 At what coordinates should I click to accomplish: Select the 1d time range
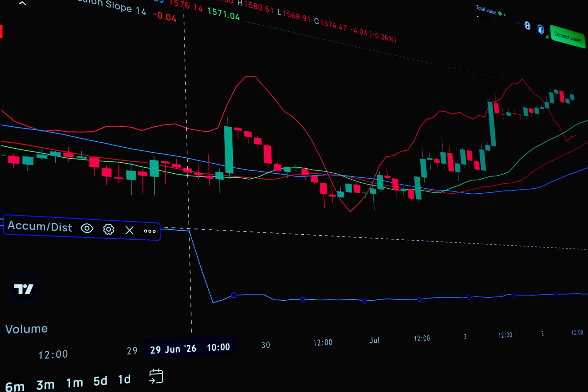tap(124, 379)
